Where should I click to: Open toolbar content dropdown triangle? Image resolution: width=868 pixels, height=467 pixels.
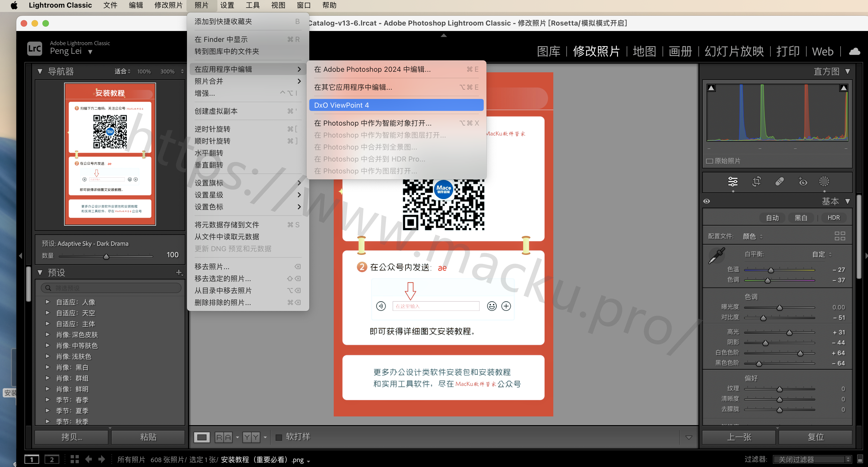(x=689, y=437)
